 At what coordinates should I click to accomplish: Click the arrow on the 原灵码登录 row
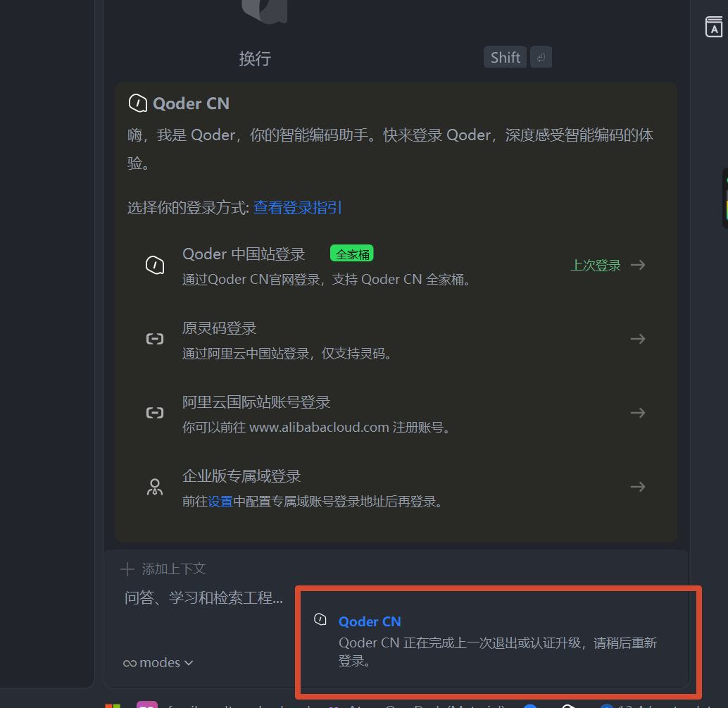[x=638, y=339]
